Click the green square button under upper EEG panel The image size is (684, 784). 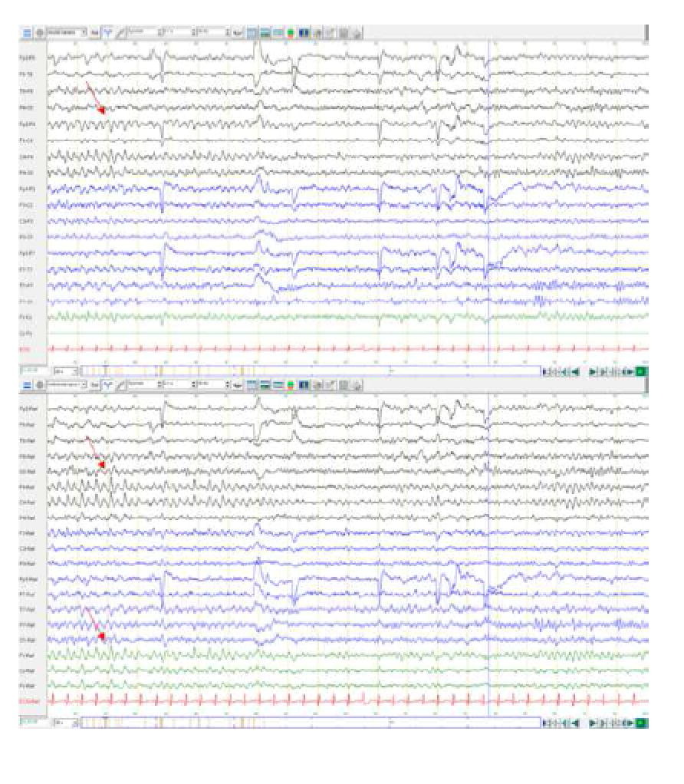642,371
